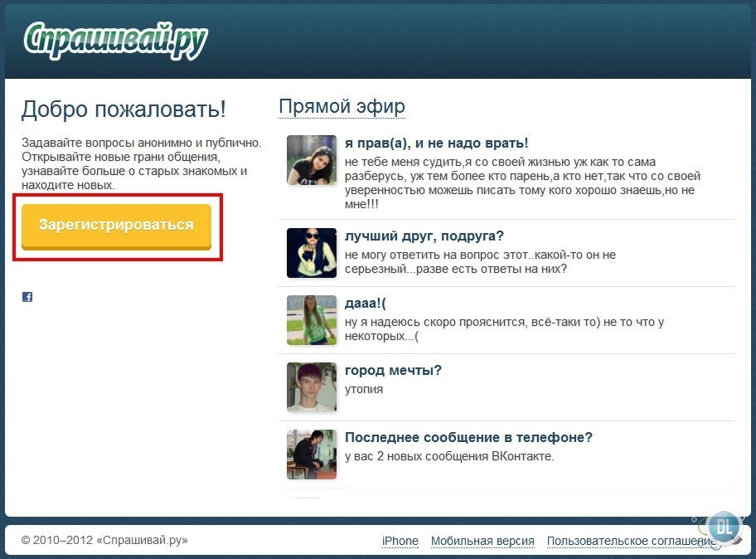Viewport: 756px width, 559px height.
Task: Open question 'город мечты?'
Action: (x=393, y=371)
